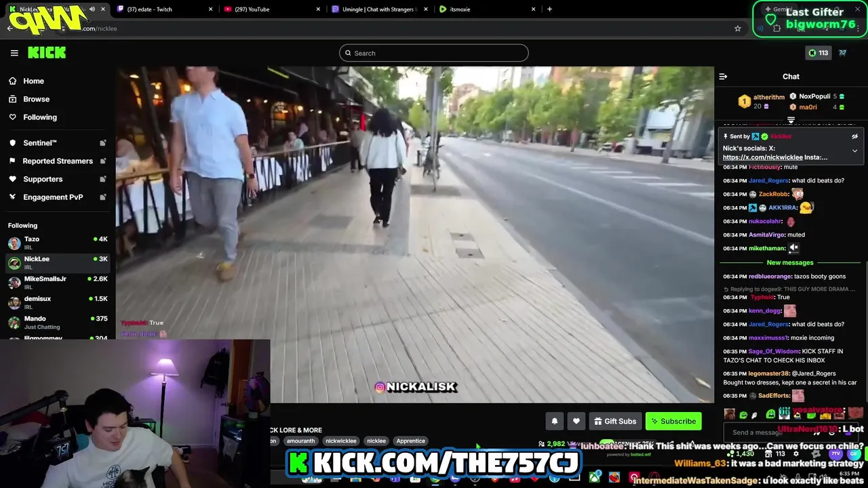The image size is (868, 488).
Task: Click the New messages divider in chat
Action: point(790,262)
